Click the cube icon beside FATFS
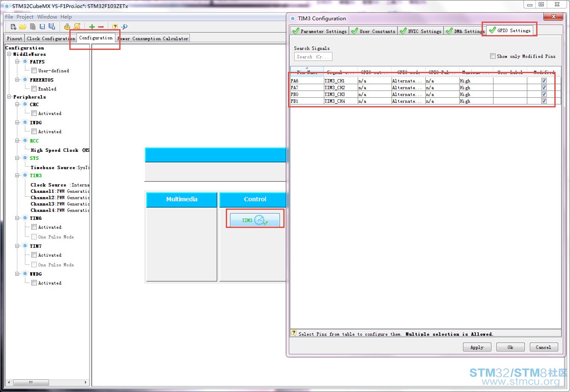 point(25,61)
